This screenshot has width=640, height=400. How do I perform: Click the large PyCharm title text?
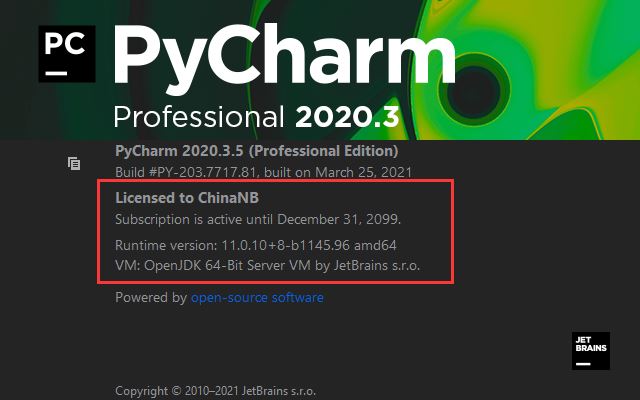(284, 58)
